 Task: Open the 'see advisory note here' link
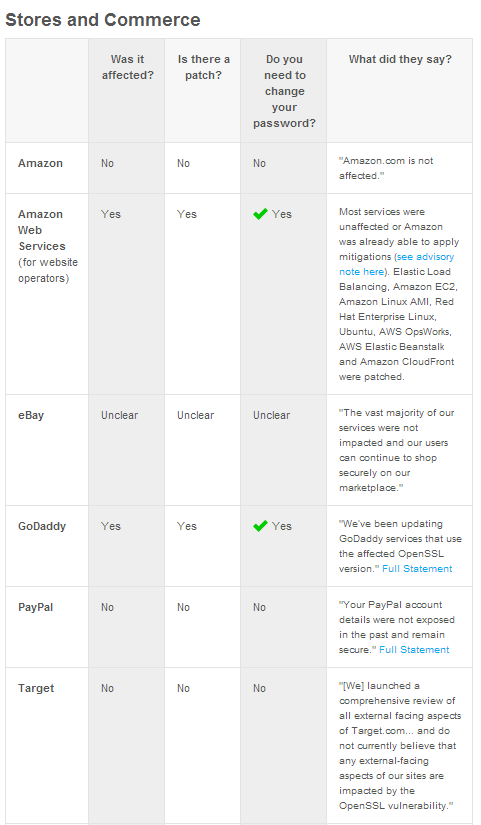tap(396, 264)
